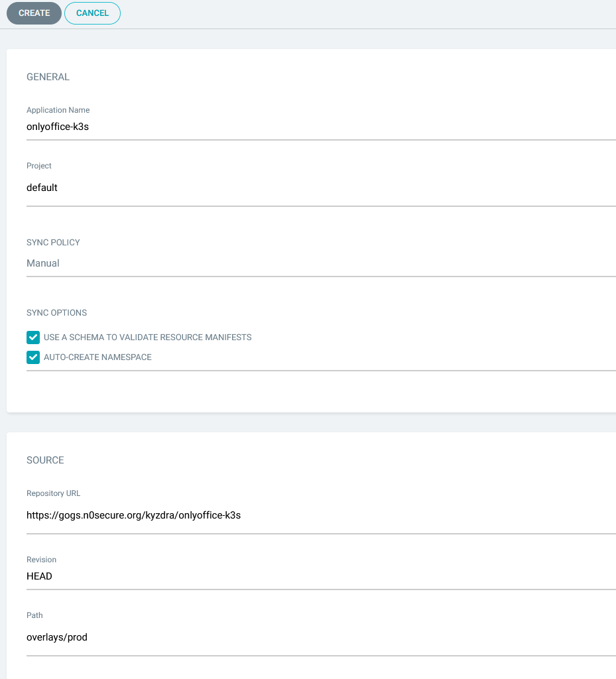Edit the Application Name field onlyoffice-k3s
Viewport: 616px width, 679px height.
(321, 127)
